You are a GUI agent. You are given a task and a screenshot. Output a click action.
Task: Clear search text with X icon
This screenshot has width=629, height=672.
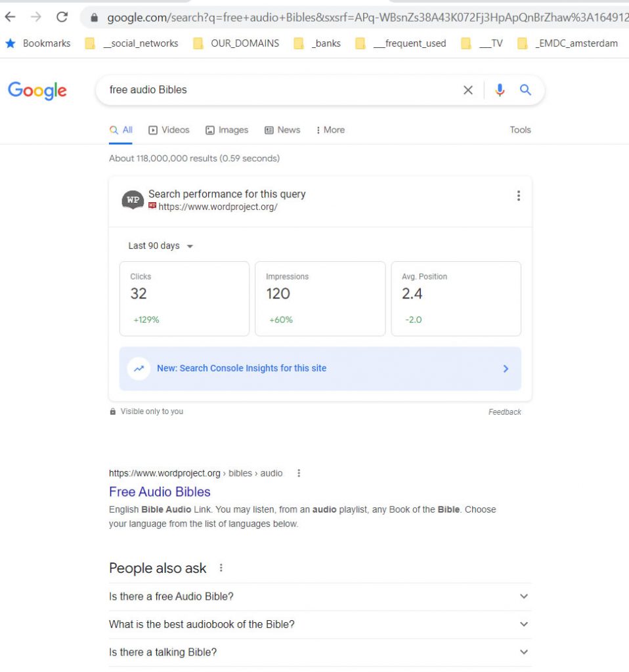click(x=468, y=90)
